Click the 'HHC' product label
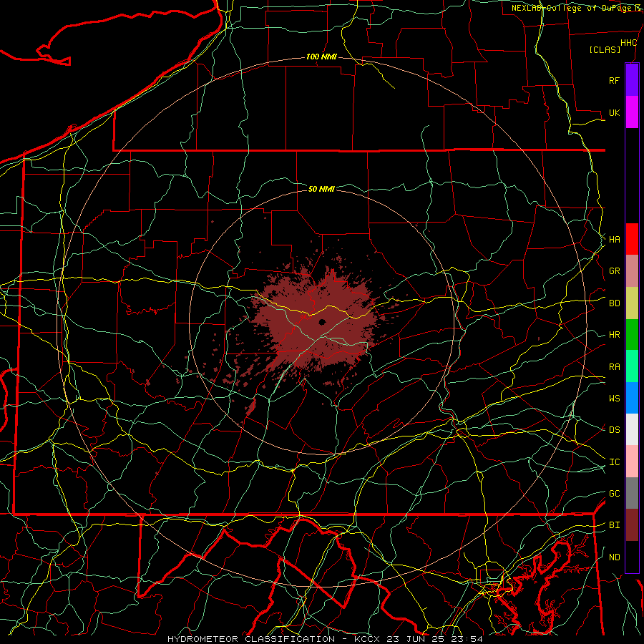 [x=628, y=43]
